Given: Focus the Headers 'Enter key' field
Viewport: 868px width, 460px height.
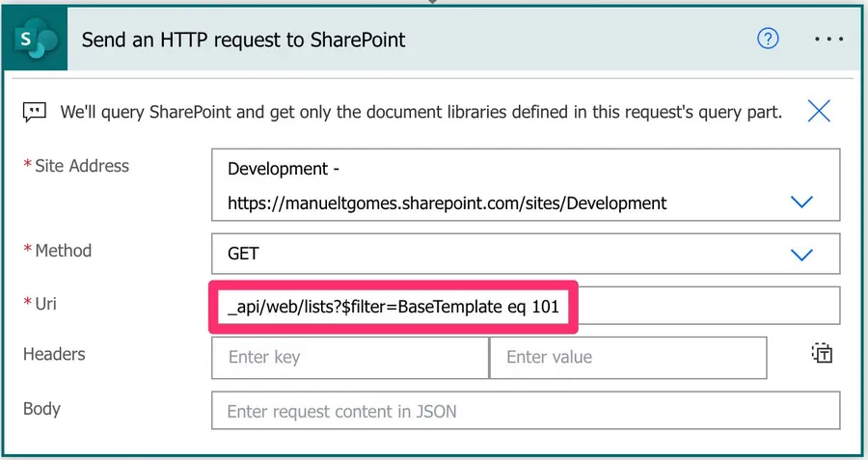Looking at the screenshot, I should [x=350, y=358].
